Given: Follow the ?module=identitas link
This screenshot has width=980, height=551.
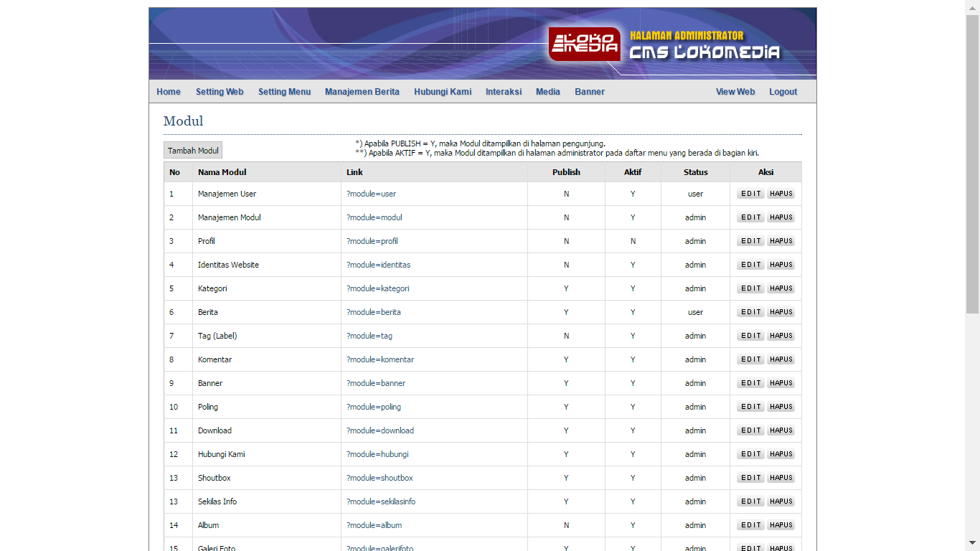Looking at the screenshot, I should pyautogui.click(x=378, y=265).
